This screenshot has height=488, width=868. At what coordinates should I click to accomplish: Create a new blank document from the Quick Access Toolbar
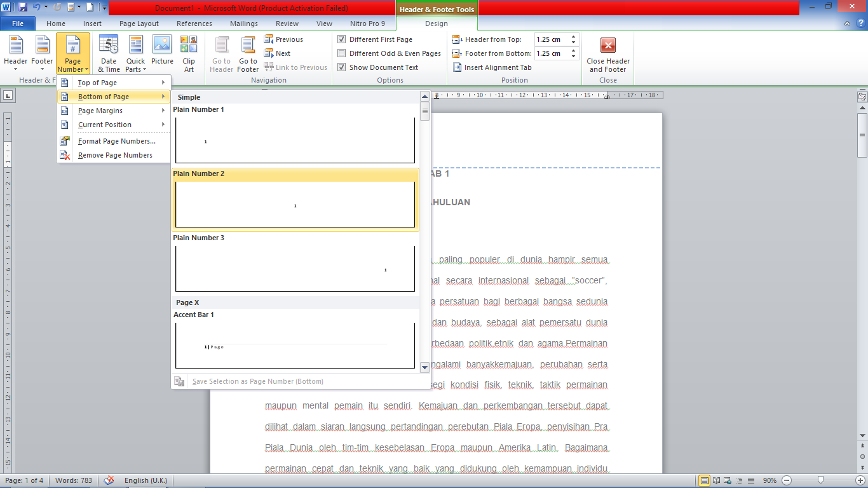pos(90,8)
